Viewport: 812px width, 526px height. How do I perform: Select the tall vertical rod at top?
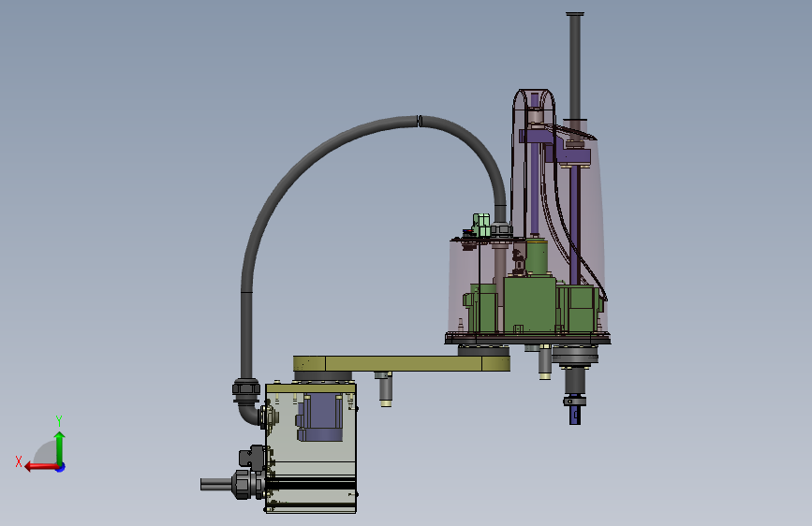575,67
